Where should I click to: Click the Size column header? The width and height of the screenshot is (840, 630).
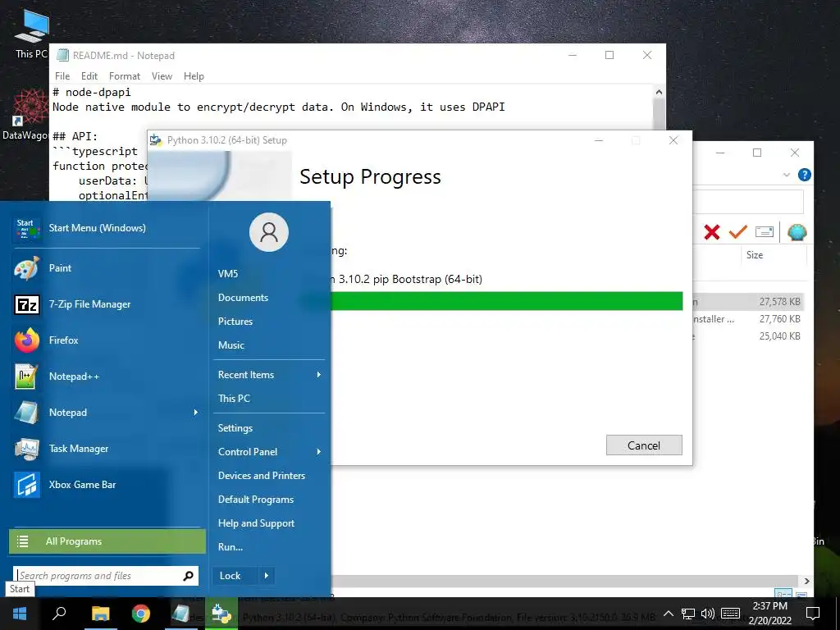755,255
